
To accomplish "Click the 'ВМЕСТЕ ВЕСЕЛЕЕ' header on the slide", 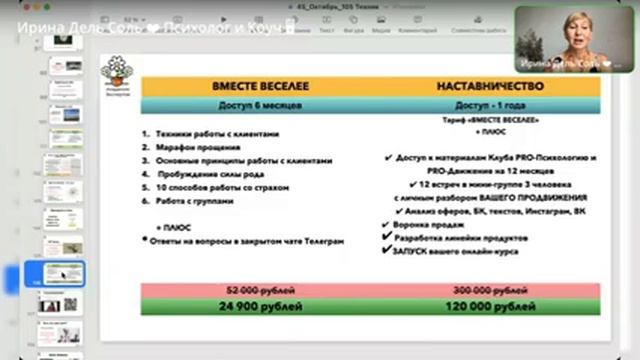I will click(260, 86).
